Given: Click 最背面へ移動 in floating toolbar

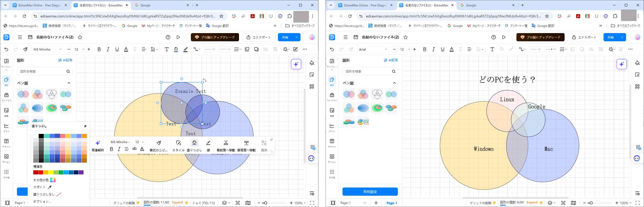Looking at the screenshot, I should coord(246,146).
